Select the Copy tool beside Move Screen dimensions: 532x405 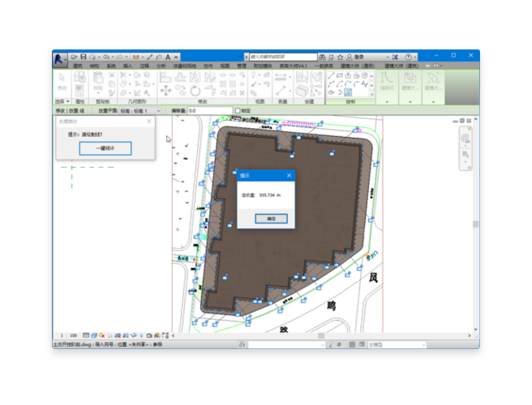coord(181,91)
